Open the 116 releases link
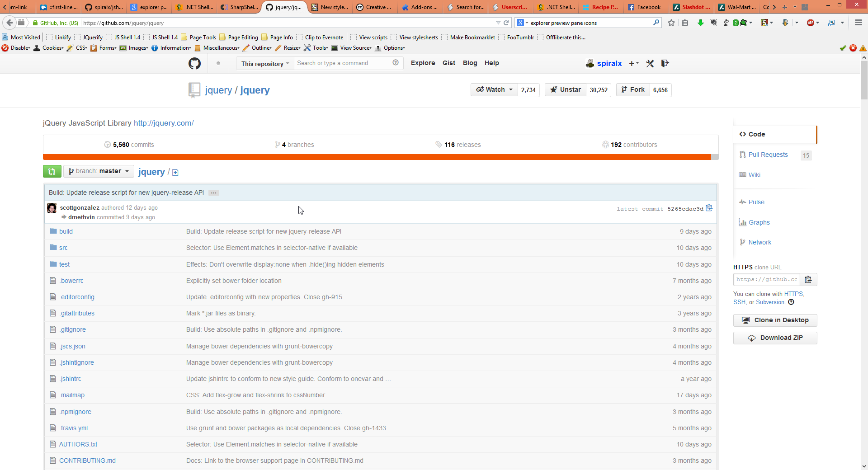868x470 pixels. (458, 145)
